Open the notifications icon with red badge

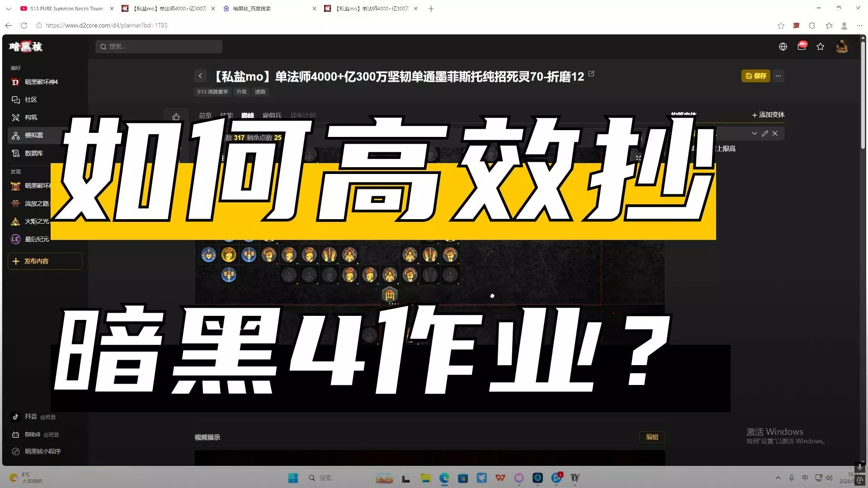coord(802,46)
